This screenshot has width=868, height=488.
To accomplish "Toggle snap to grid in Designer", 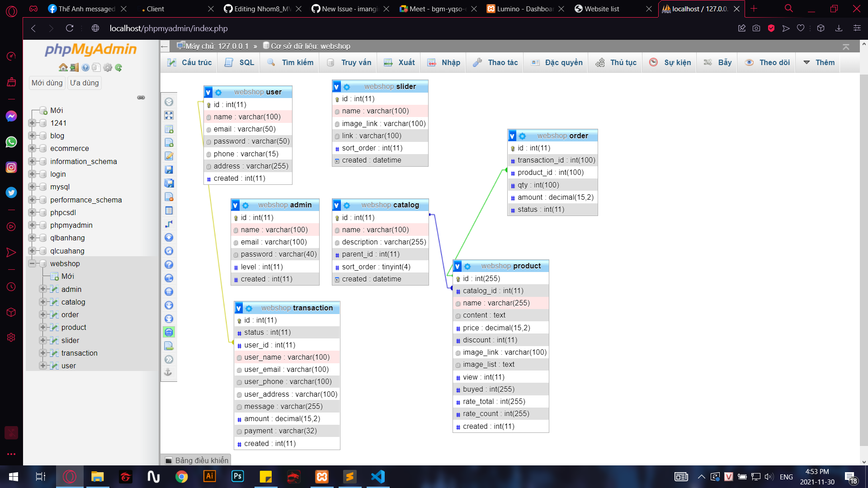I will [x=169, y=292].
